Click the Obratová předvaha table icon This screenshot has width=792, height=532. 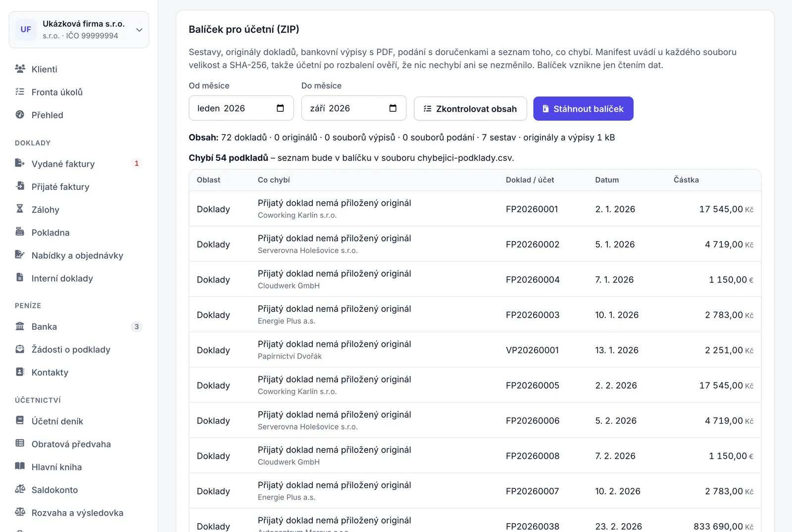[20, 443]
